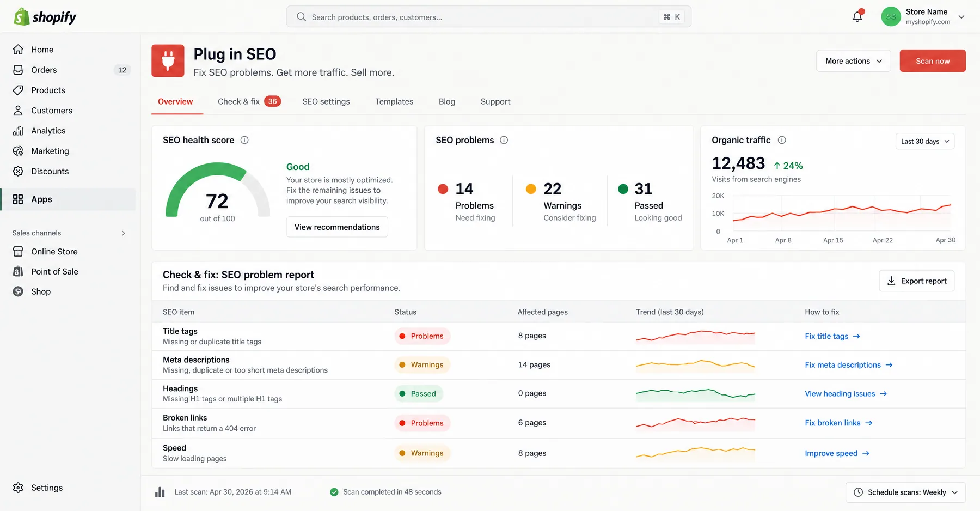
Task: Click Headings Passed status badge
Action: (419, 394)
